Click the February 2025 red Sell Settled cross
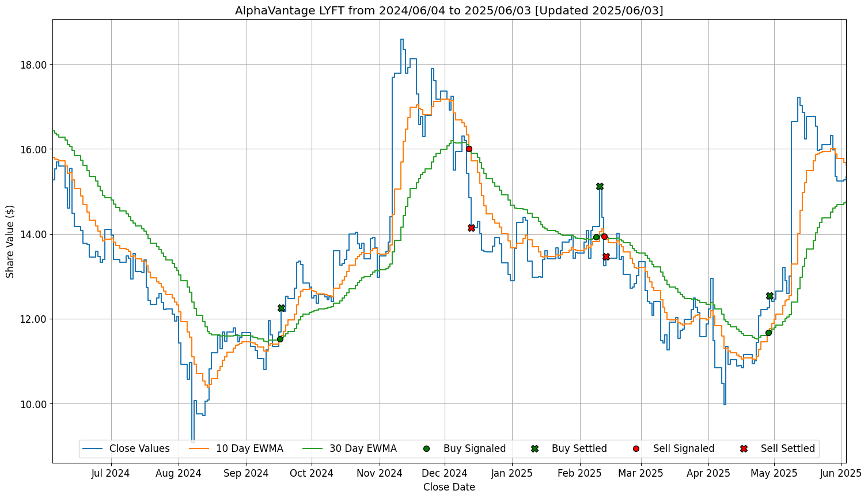This screenshot has width=868, height=498. pos(606,256)
